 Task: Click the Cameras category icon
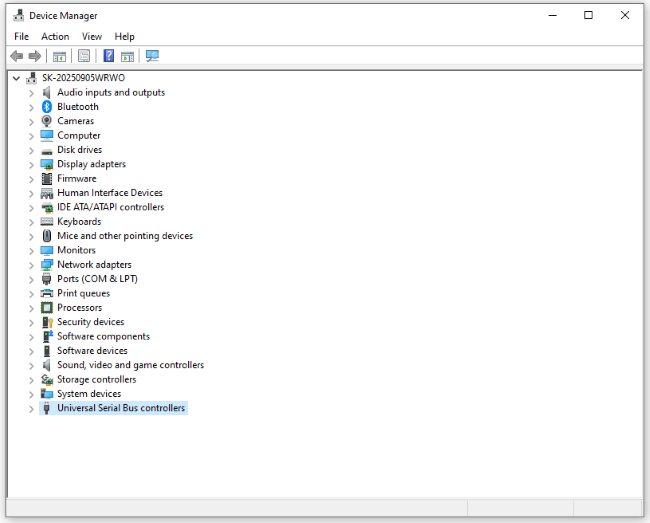pos(47,121)
